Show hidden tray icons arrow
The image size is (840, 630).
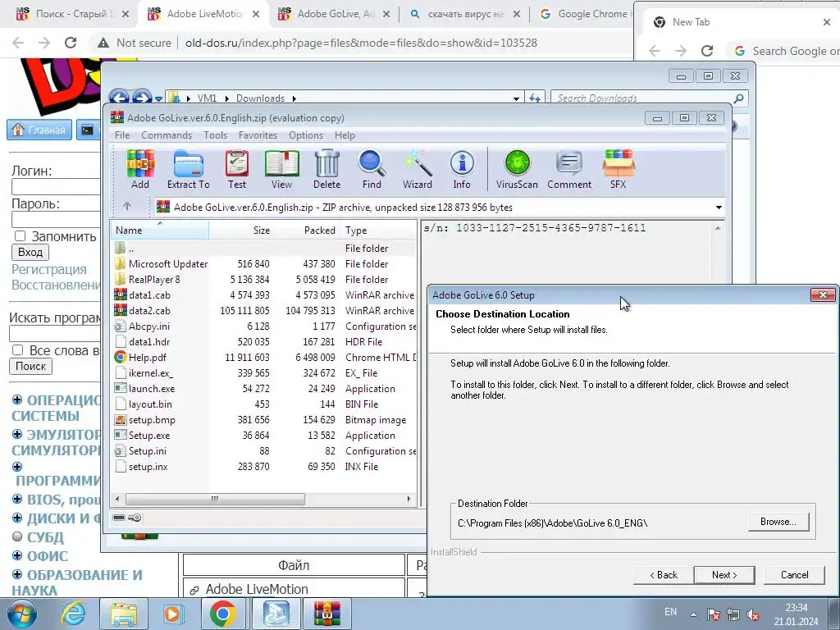coord(693,614)
